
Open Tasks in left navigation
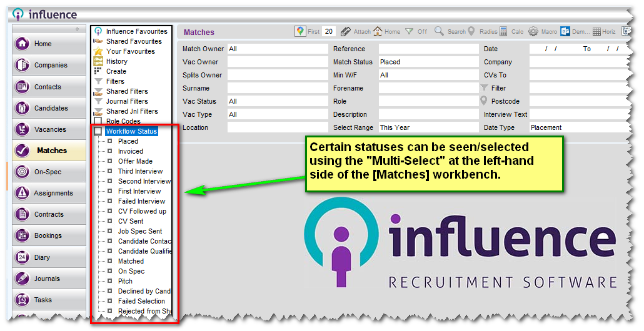tap(49, 300)
